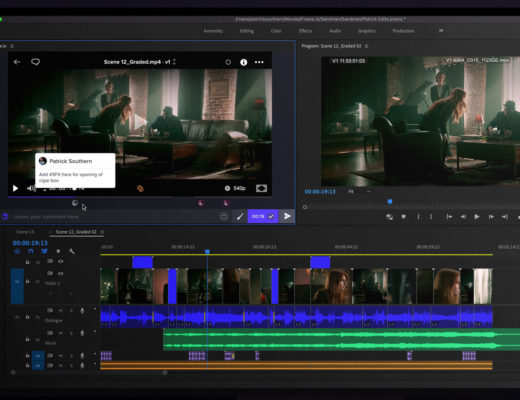The width and height of the screenshot is (520, 400).
Task: Click the blue playhead on timeline ruler
Action: coord(207,251)
